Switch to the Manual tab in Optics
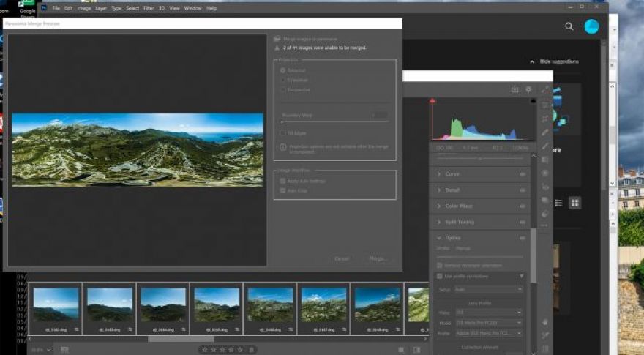644x355 pixels. pos(463,249)
